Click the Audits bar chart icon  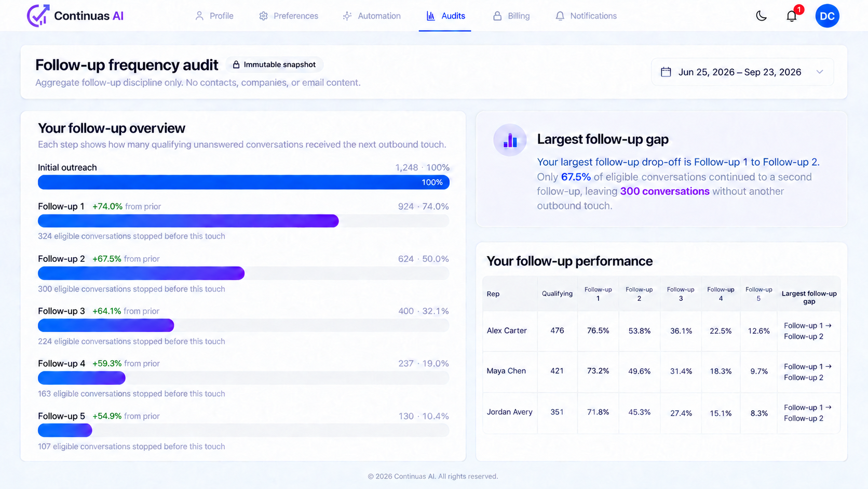(431, 16)
